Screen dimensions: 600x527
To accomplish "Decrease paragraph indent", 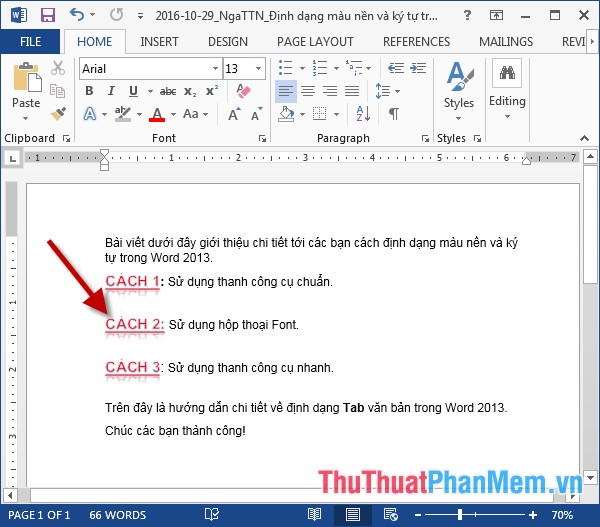I will tap(396, 68).
